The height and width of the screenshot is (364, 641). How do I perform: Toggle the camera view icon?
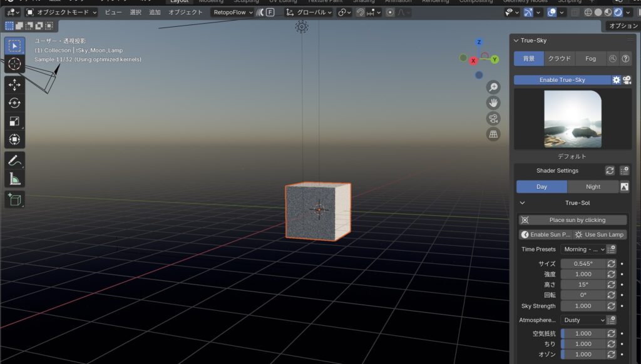[493, 118]
